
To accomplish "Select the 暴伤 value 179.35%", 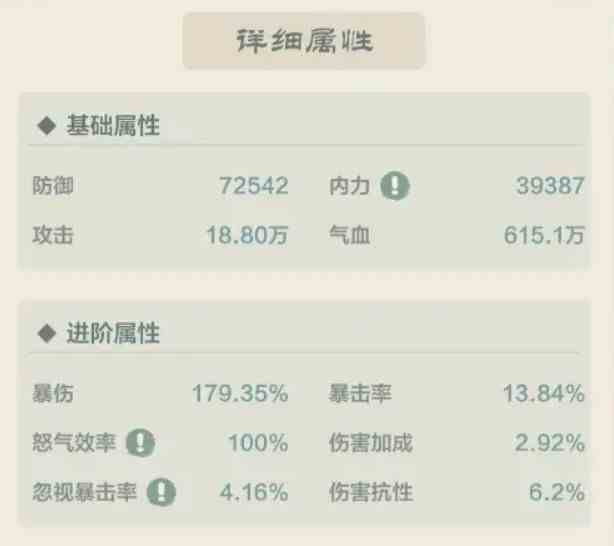I will [x=240, y=393].
